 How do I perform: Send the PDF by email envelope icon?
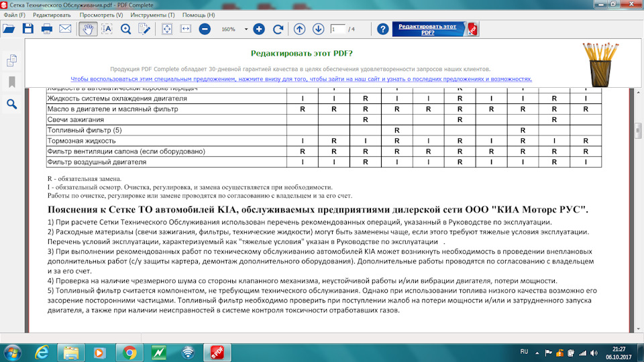(65, 29)
